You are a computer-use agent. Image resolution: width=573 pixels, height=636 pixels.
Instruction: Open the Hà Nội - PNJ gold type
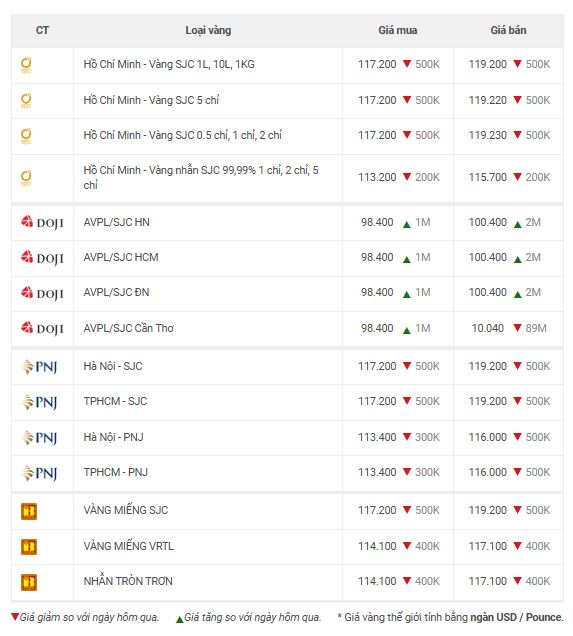pyautogui.click(x=114, y=437)
